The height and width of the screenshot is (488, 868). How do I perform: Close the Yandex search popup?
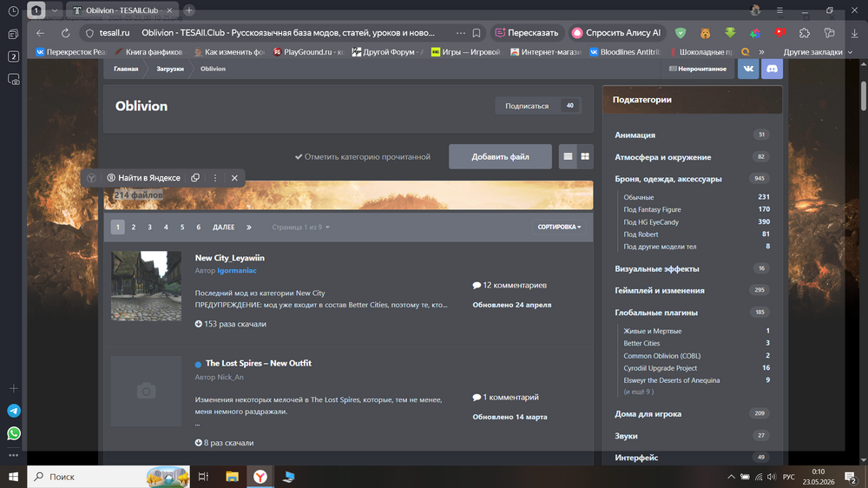coord(234,178)
